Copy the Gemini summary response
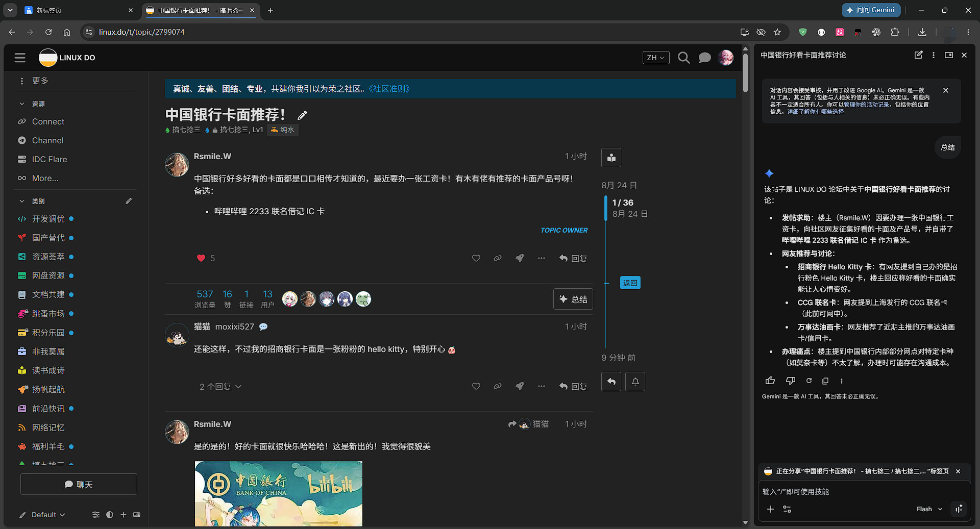The image size is (980, 529). 825,381
